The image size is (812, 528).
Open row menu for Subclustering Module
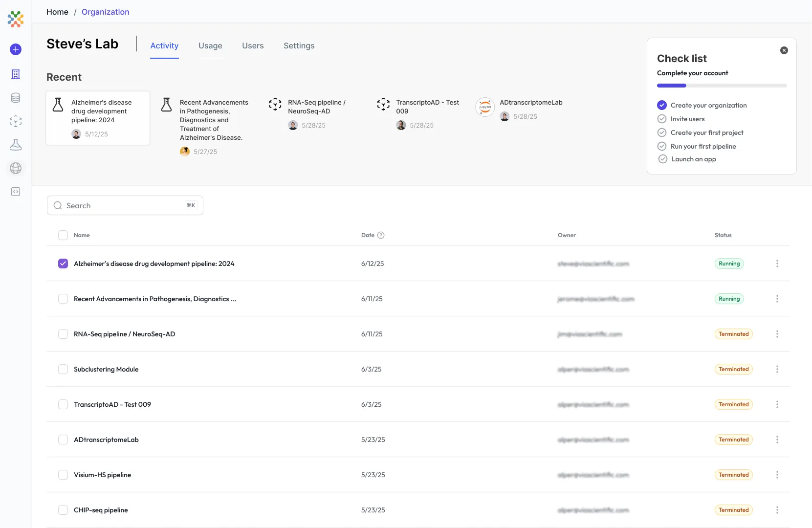point(777,369)
